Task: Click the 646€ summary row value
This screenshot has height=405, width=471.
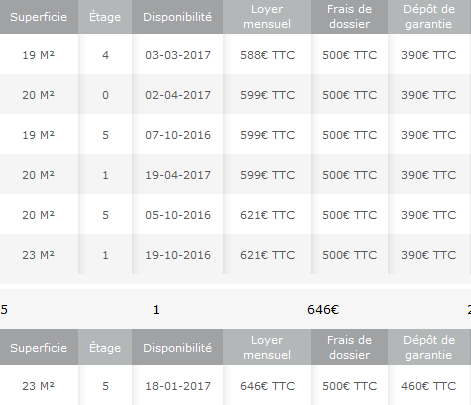Action: [323, 310]
